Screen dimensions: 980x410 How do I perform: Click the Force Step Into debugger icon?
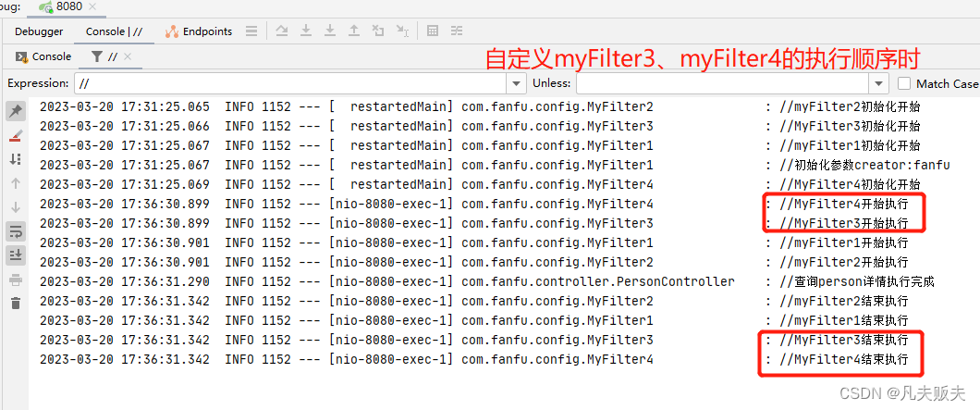[x=330, y=31]
